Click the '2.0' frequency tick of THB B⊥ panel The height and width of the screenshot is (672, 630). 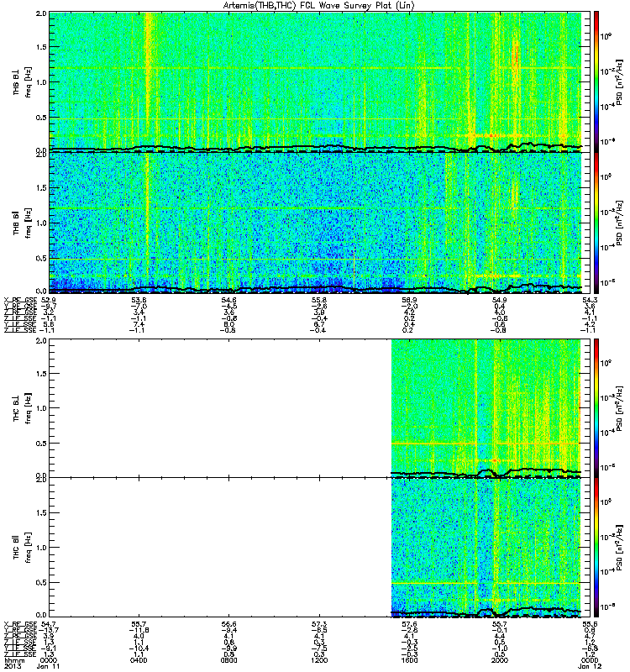click(41, 13)
